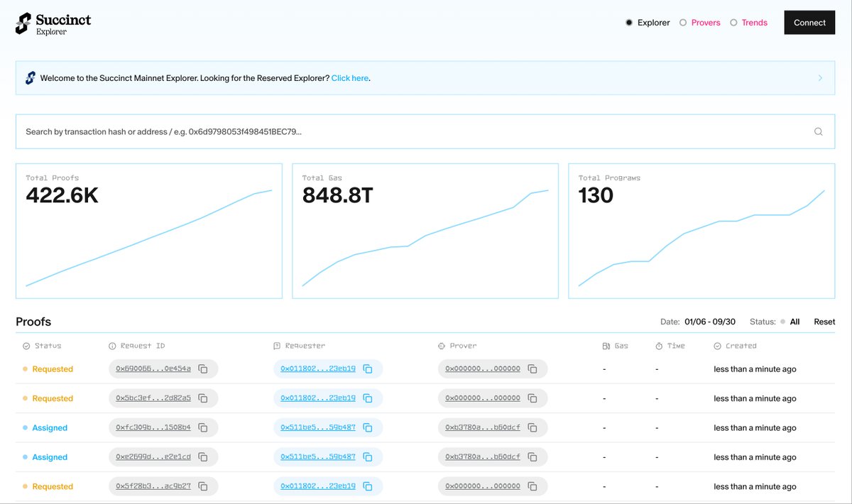
Task: Copy request ID 0x690066...0e454a
Action: [x=203, y=369]
